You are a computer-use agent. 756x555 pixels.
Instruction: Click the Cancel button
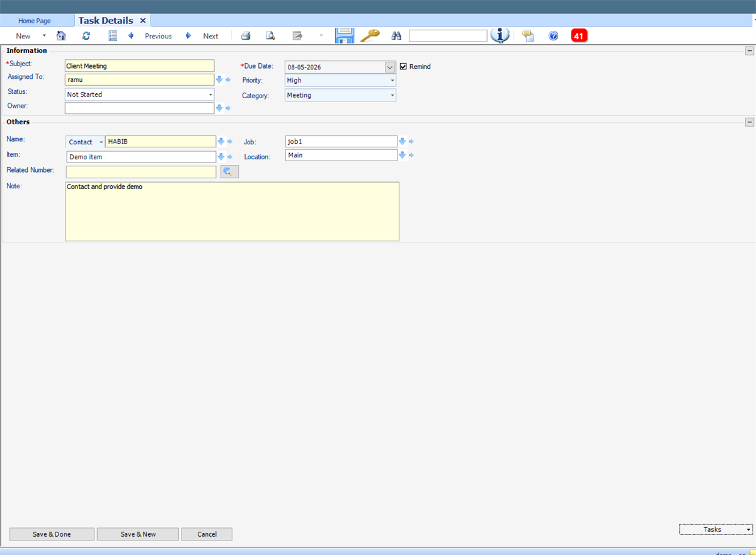coord(207,534)
